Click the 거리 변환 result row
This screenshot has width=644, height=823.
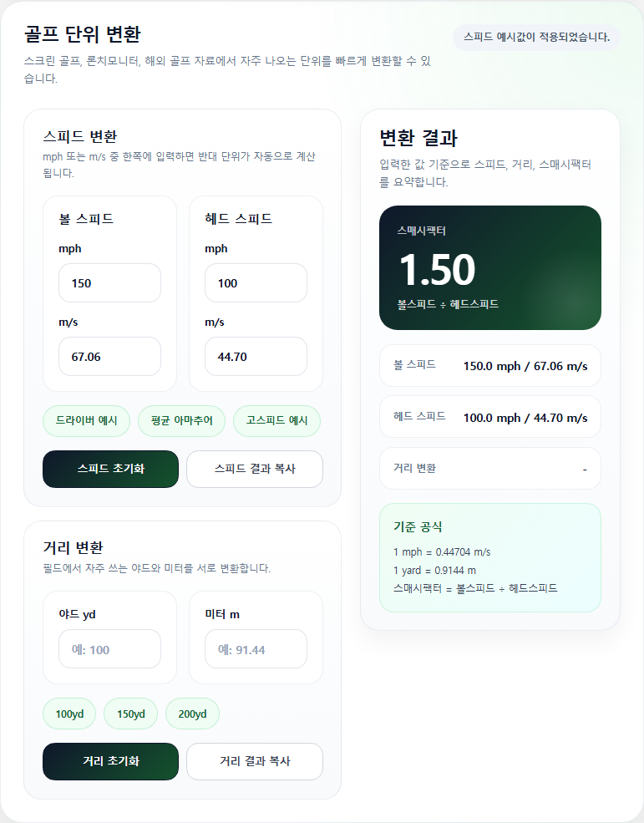(x=490, y=468)
